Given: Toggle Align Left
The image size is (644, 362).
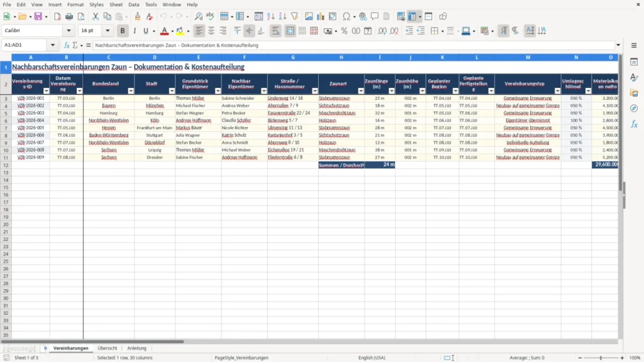Looking at the screenshot, I should click(199, 31).
